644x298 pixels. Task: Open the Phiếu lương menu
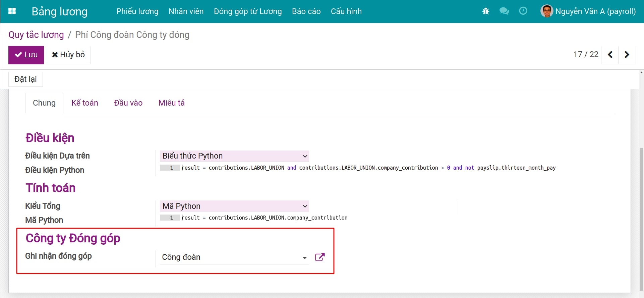point(137,11)
